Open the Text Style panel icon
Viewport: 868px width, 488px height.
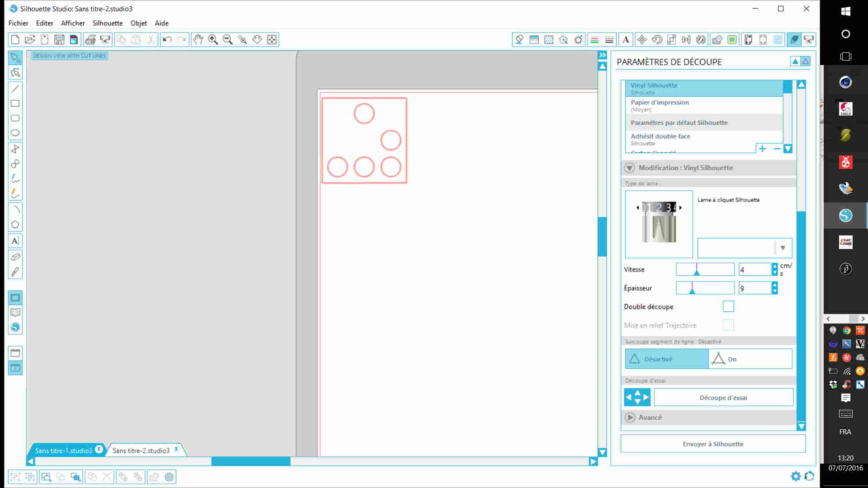(626, 40)
